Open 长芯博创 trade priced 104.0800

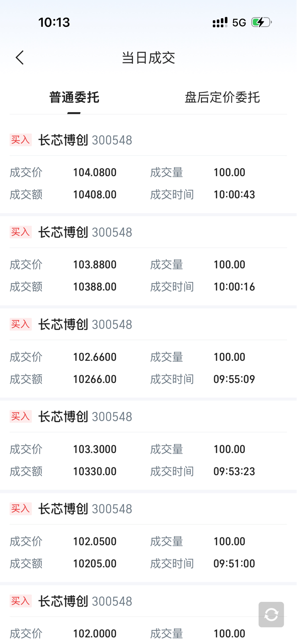click(148, 167)
